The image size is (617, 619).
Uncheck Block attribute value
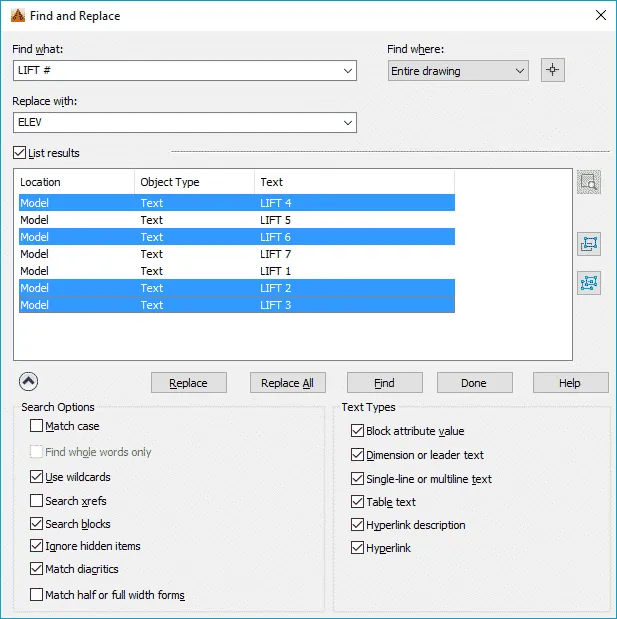pos(357,431)
